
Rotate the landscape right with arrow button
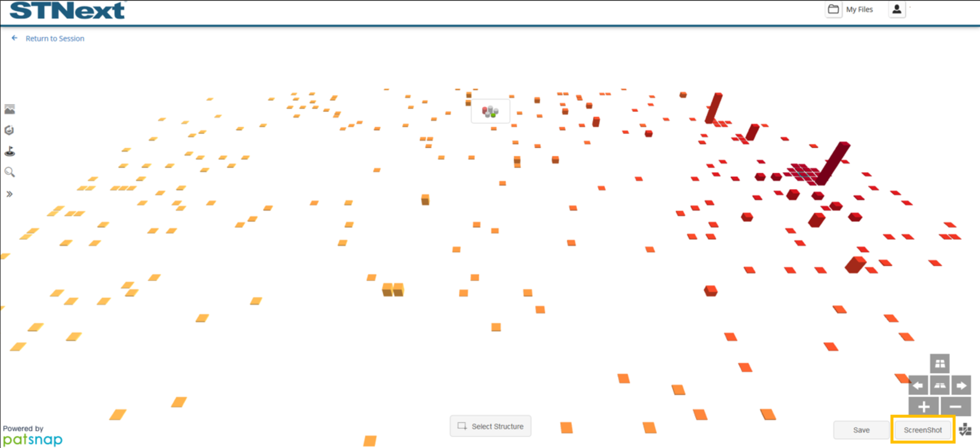tap(961, 385)
